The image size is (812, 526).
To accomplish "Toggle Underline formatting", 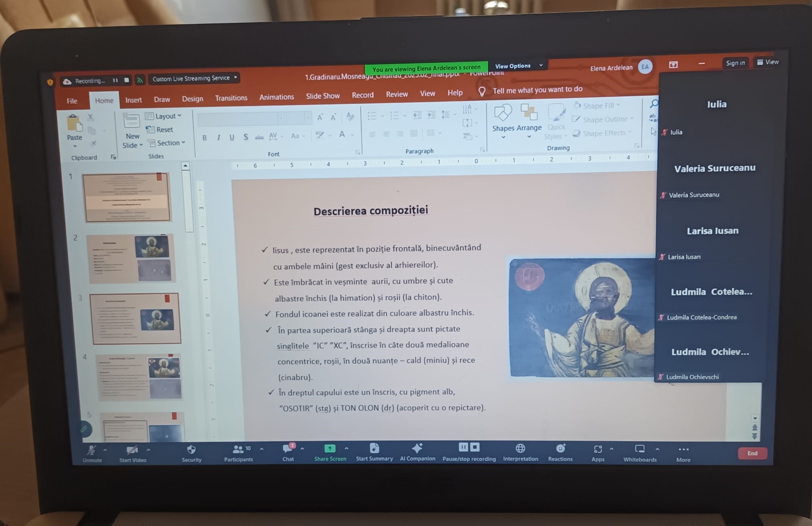I will pos(232,137).
